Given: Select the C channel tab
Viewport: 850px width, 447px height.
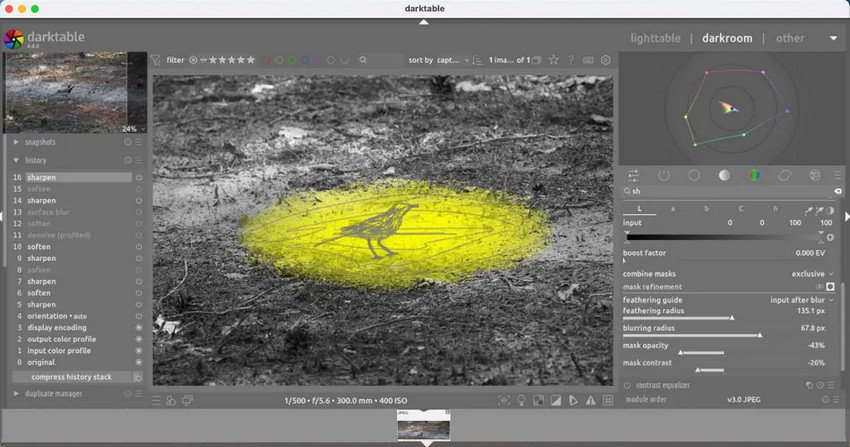Looking at the screenshot, I should [740, 209].
